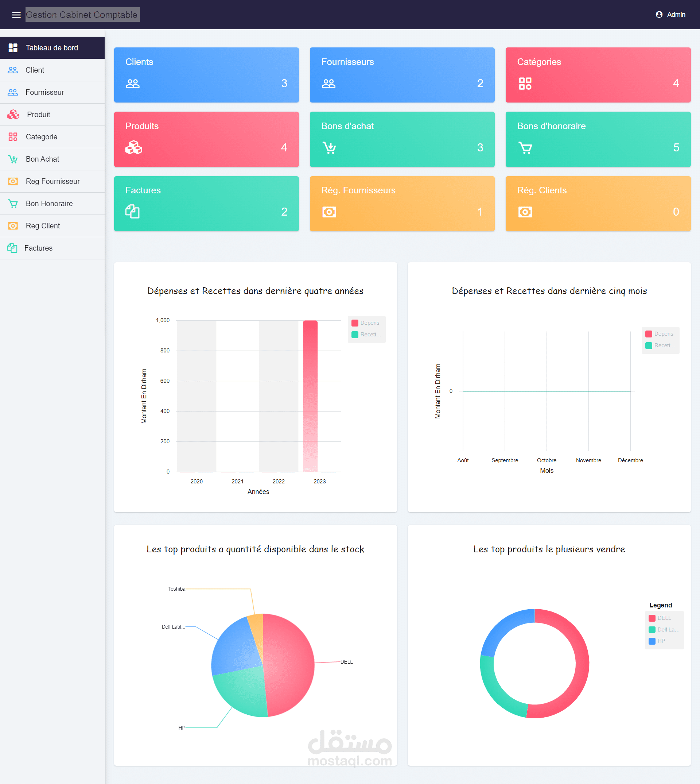700x784 pixels.
Task: Navigate to Categorie in sidebar
Action: pyautogui.click(x=52, y=137)
